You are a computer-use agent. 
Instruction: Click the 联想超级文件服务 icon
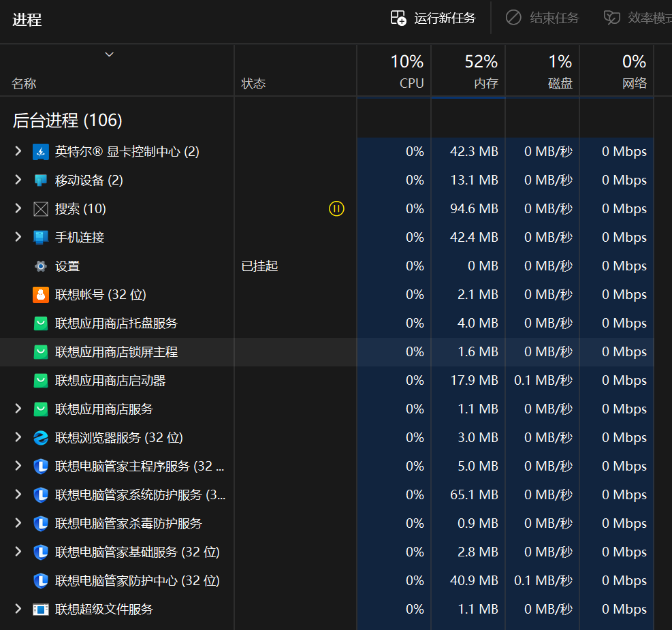41,610
